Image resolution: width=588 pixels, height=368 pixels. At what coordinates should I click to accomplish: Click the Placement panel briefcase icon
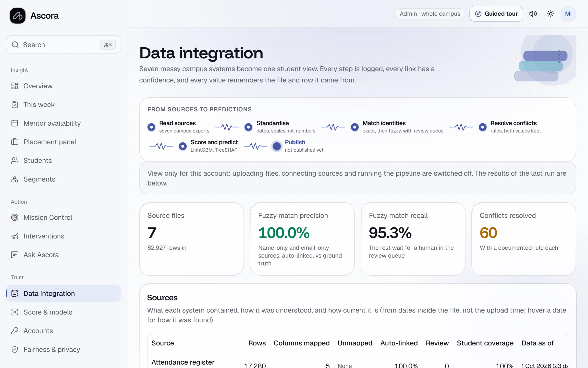tap(15, 142)
